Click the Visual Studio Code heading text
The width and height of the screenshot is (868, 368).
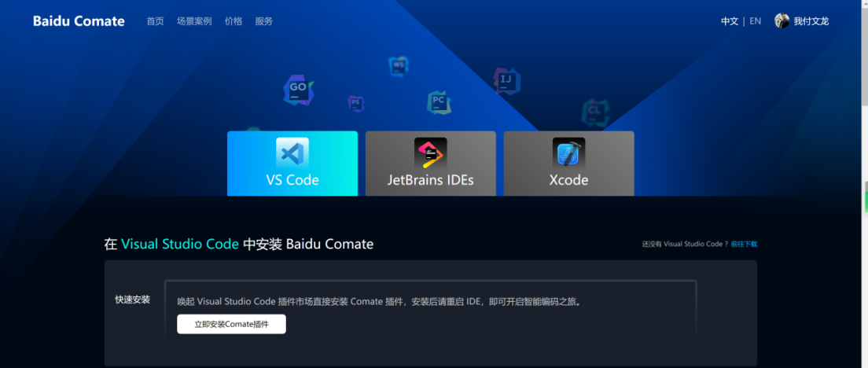(180, 244)
